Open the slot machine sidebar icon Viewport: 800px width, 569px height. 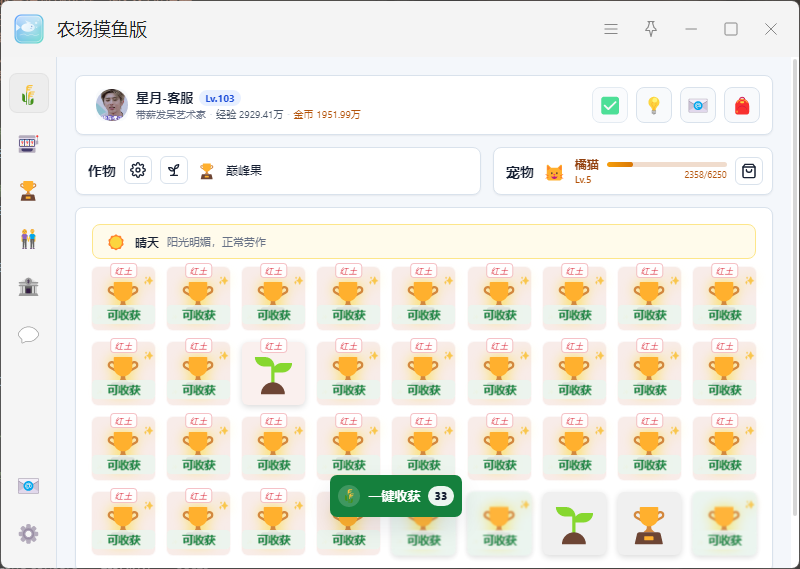coord(29,143)
